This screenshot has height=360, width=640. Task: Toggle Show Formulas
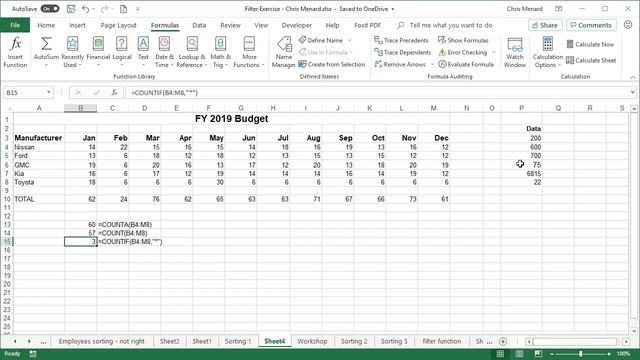(x=463, y=40)
